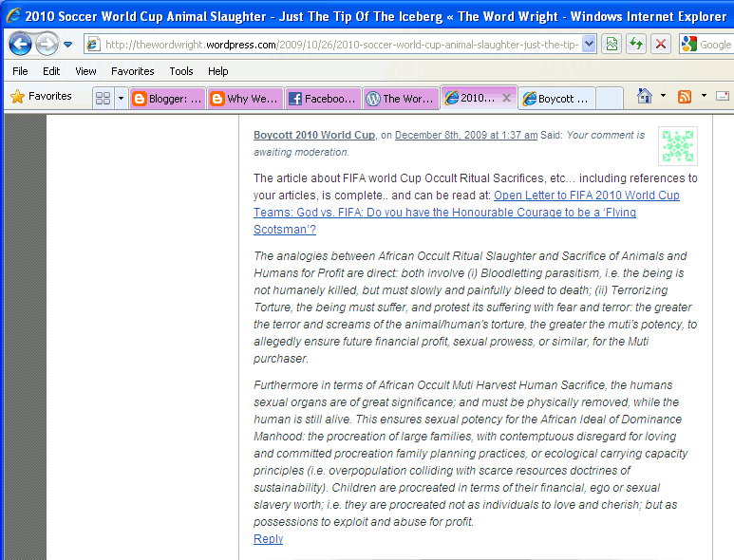Open the Tools menu
This screenshot has width=734, height=560.
click(181, 71)
